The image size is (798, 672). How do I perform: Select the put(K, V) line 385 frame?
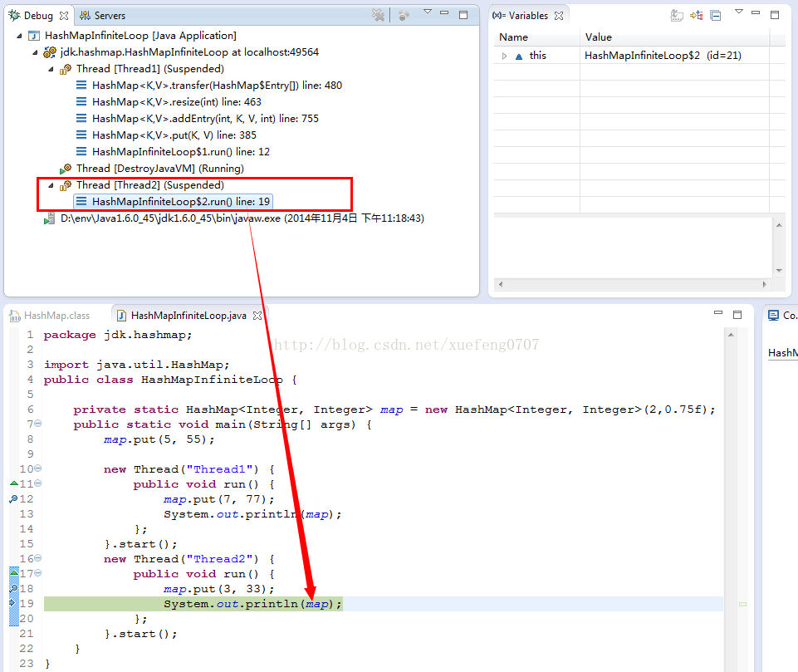pos(174,135)
